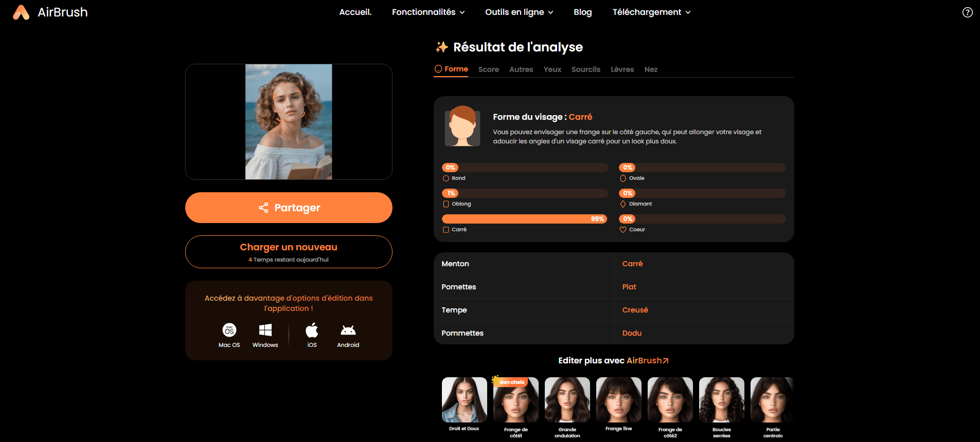Screen dimensions: 980x442
Task: Switch to the Sourcils tab
Action: (x=585, y=69)
